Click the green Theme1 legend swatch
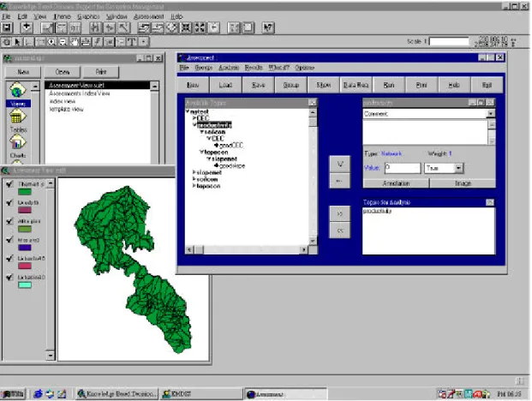 pos(25,192)
